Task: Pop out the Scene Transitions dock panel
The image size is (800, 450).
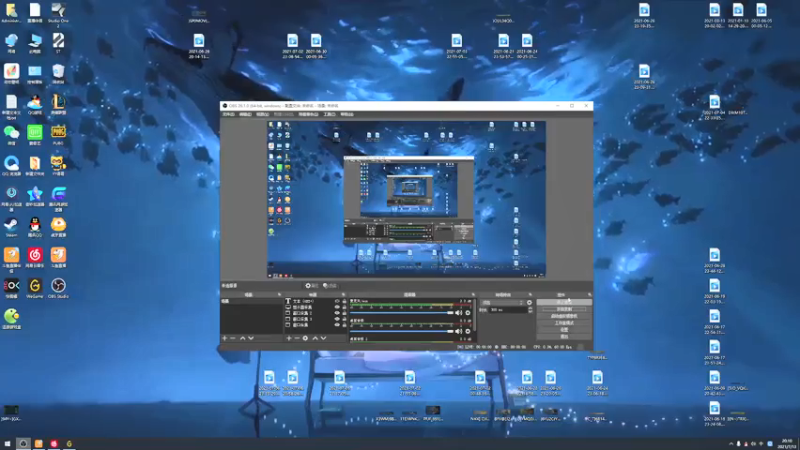Action: 530,295
